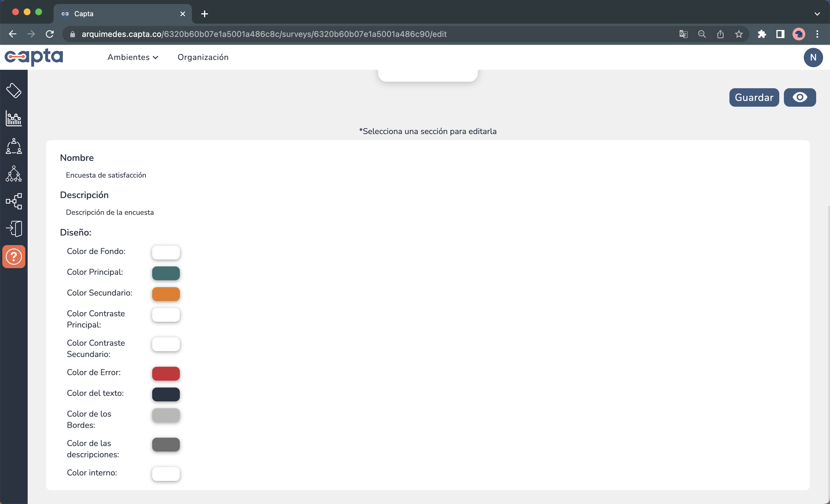Expand the Chrome tab search chevron
This screenshot has height=504, width=830.
click(x=817, y=14)
